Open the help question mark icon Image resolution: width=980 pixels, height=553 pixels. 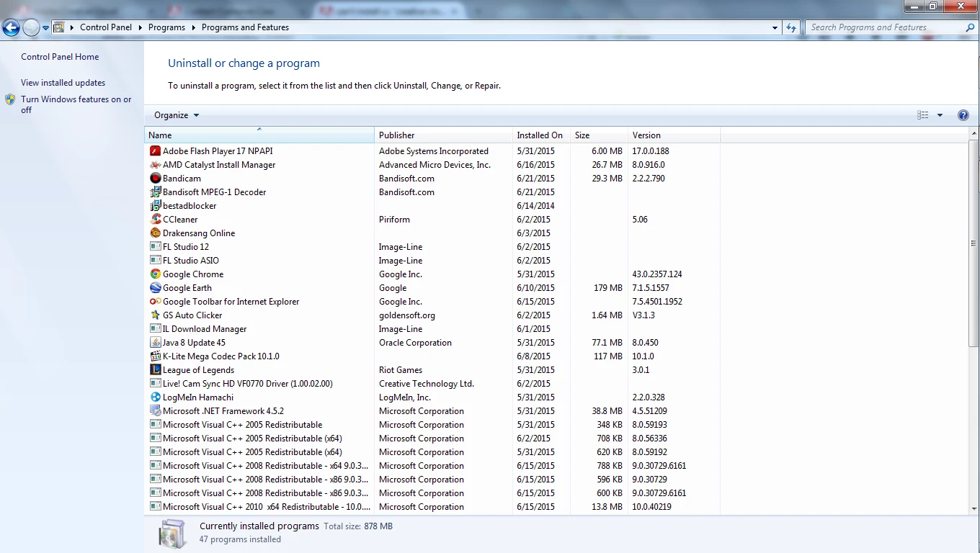963,115
